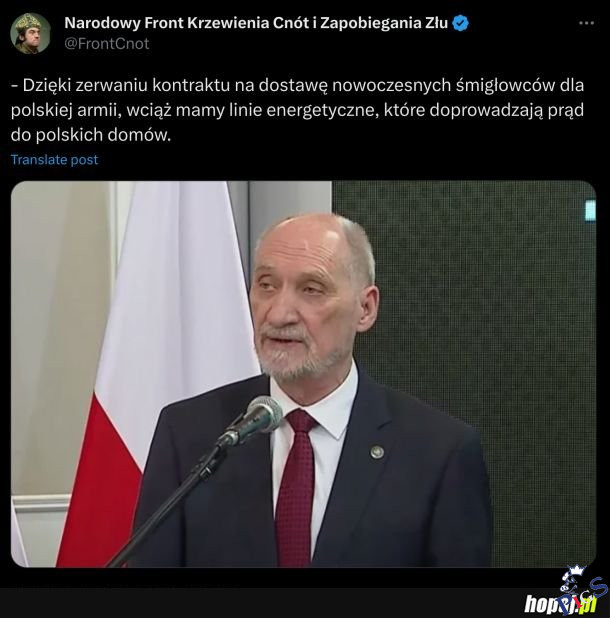Click the teal square at the photo's right edge
Image resolution: width=610 pixels, height=618 pixels.
click(x=590, y=210)
